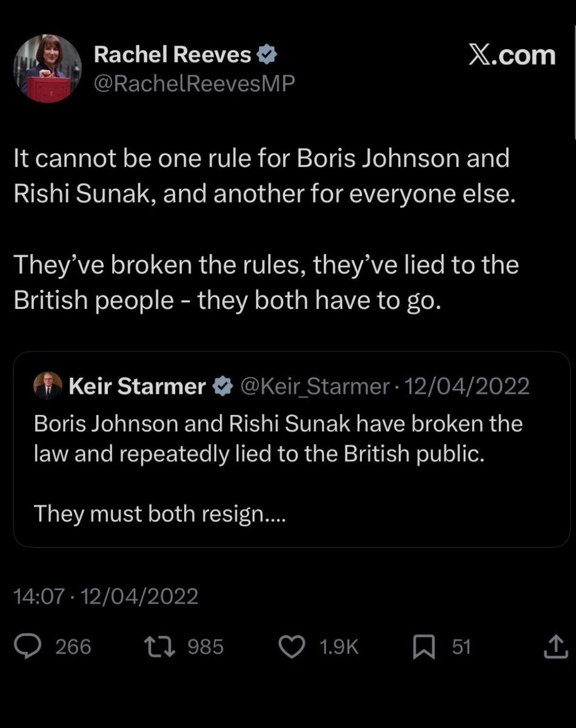View the 1.9K likes count
Viewport: 576px width, 728px height.
(338, 647)
